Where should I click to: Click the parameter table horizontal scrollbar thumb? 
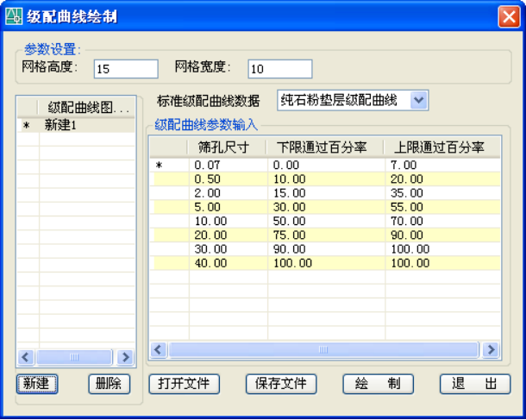[x=323, y=349]
